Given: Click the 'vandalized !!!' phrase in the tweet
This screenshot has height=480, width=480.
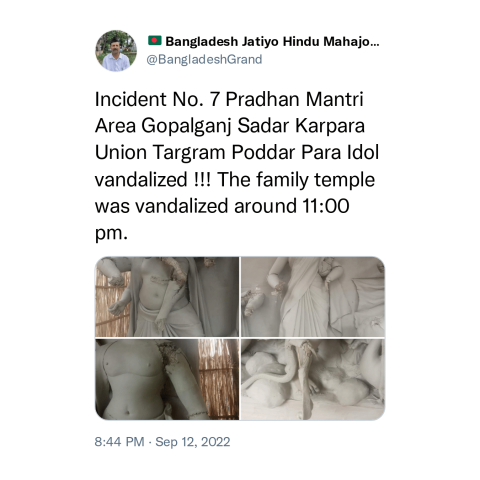Looking at the screenshot, I should 153,180.
